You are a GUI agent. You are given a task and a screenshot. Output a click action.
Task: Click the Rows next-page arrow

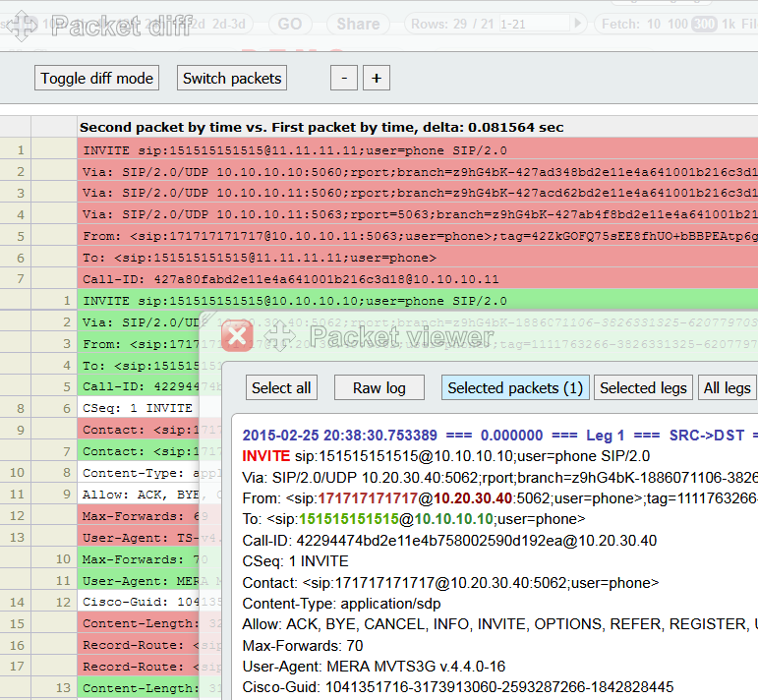[x=579, y=24]
